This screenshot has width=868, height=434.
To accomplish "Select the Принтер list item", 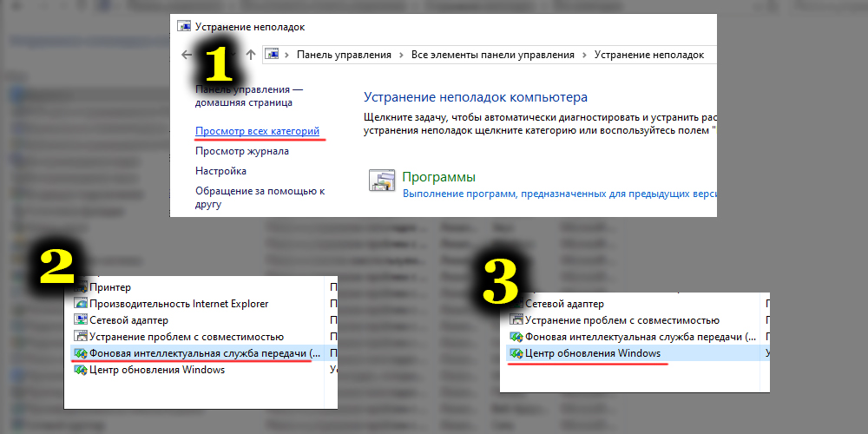I will (110, 287).
